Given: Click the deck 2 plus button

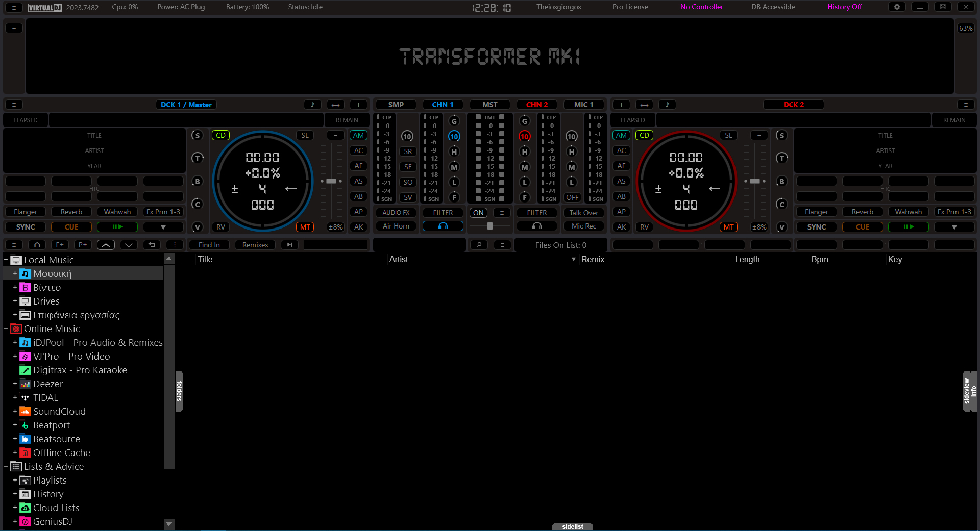Looking at the screenshot, I should click(621, 105).
